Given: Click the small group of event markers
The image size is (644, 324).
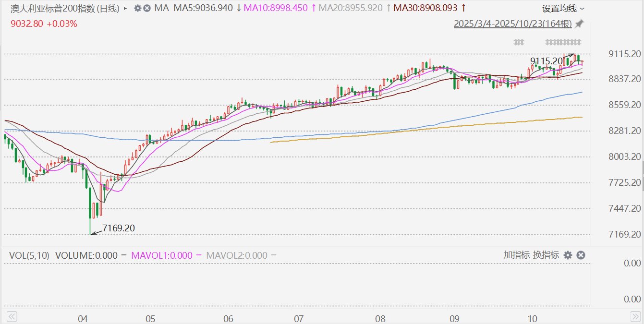Looking at the screenshot, I should 518,42.
